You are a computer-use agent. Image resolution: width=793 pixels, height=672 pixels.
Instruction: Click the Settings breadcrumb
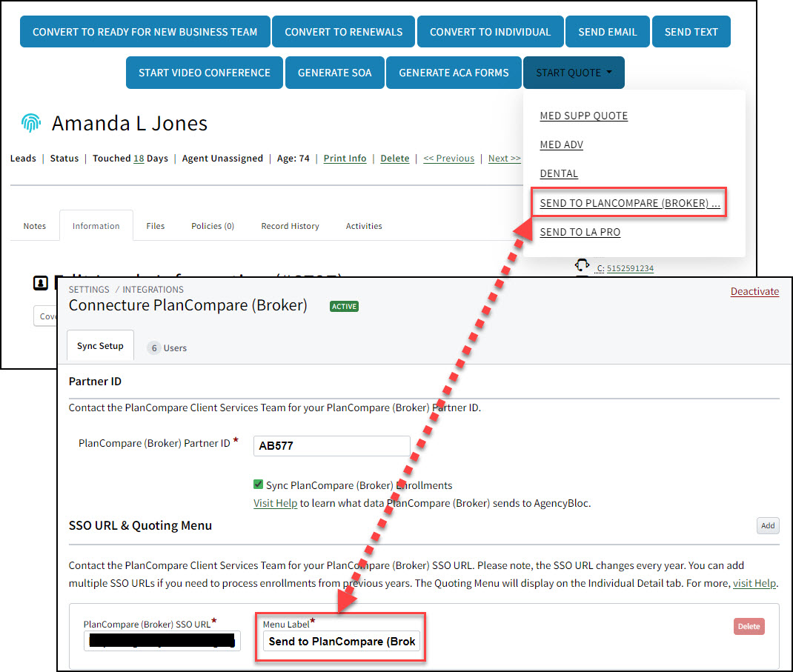click(x=89, y=289)
